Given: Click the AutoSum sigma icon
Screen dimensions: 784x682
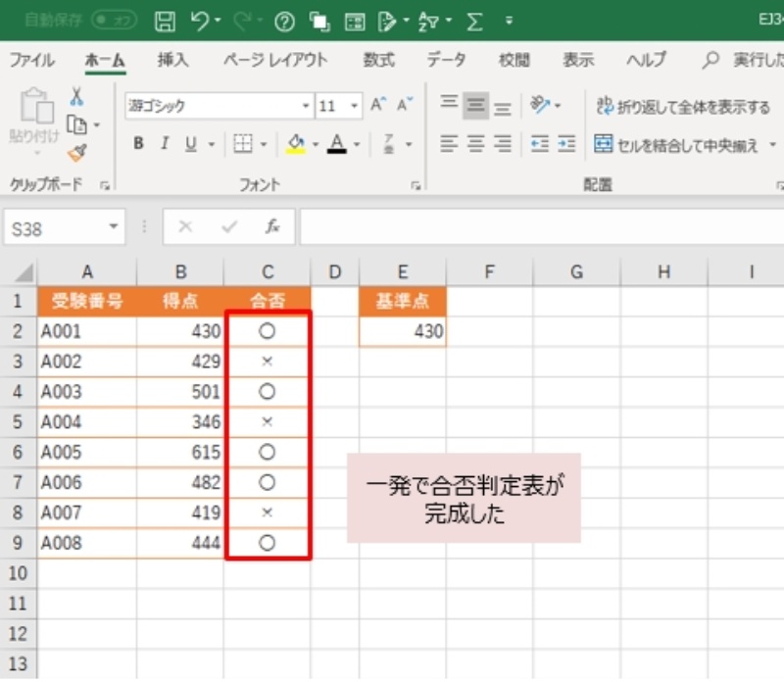Looking at the screenshot, I should (475, 21).
